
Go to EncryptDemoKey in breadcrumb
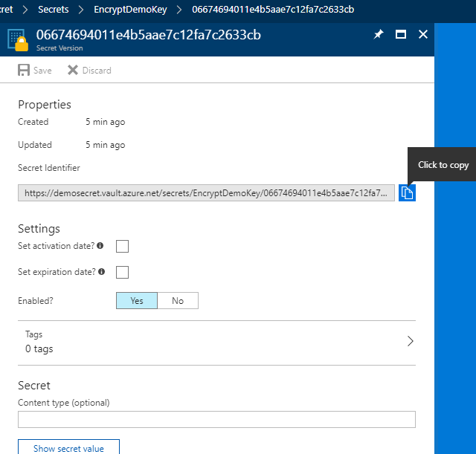(130, 10)
